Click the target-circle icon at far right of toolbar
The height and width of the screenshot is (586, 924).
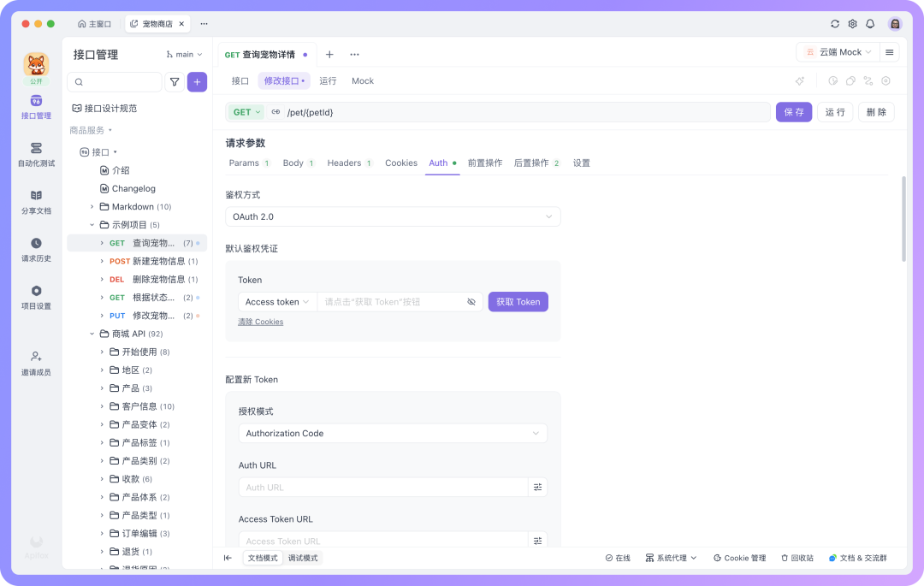[885, 81]
